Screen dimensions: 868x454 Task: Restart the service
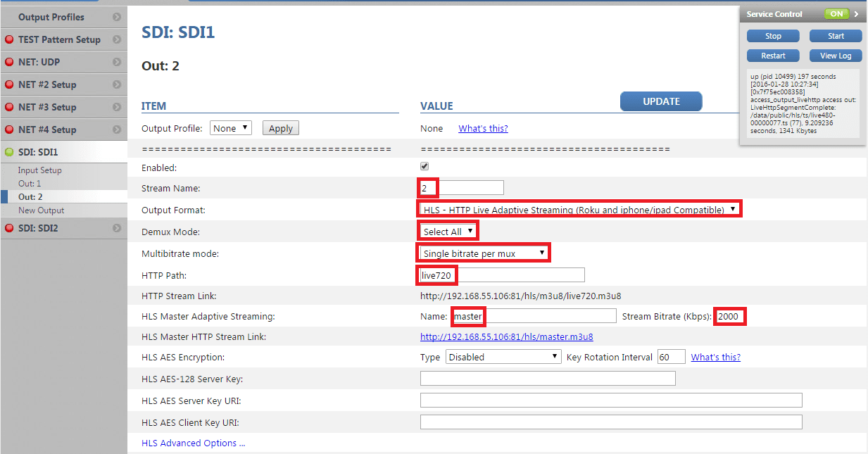773,56
